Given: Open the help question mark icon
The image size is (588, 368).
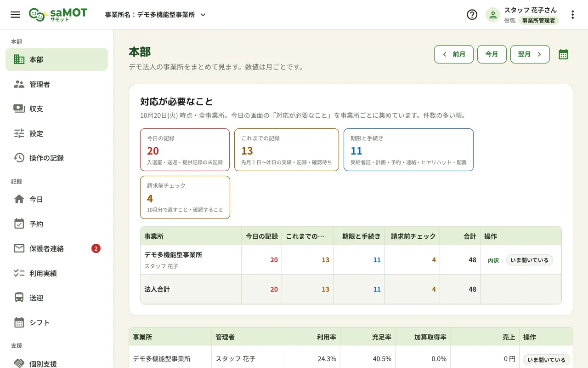Looking at the screenshot, I should pyautogui.click(x=472, y=15).
